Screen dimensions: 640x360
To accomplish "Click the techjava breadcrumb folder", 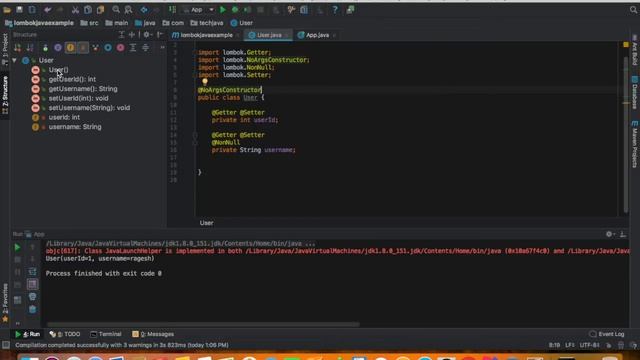I will pyautogui.click(x=207, y=23).
